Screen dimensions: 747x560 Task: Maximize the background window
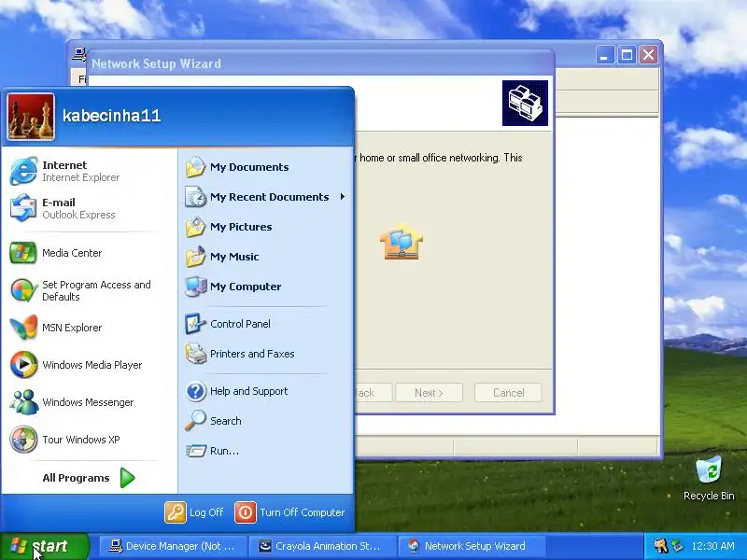point(627,55)
